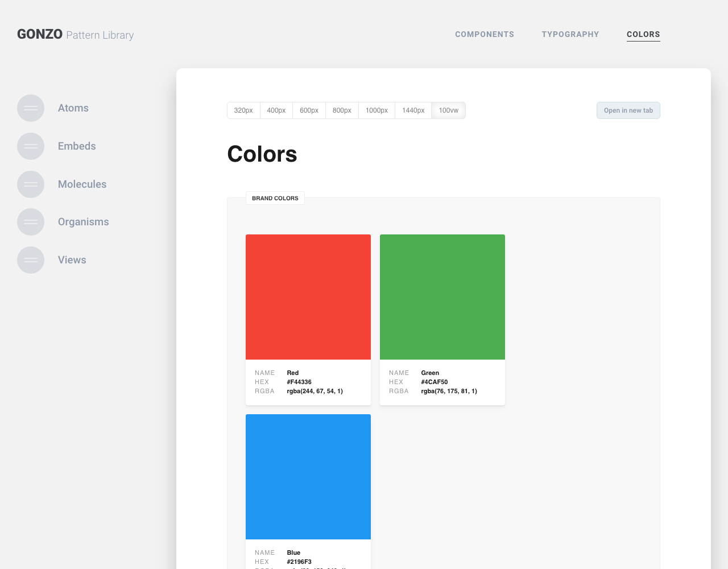Viewport: 728px width, 569px height.
Task: Click the name value Green
Action: click(x=430, y=373)
